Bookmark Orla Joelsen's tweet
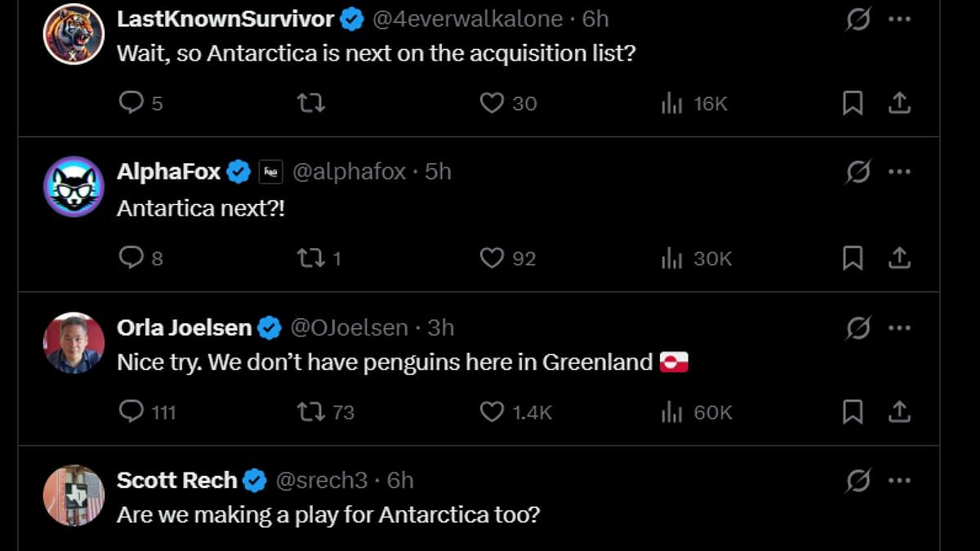The image size is (980, 551). 853,412
